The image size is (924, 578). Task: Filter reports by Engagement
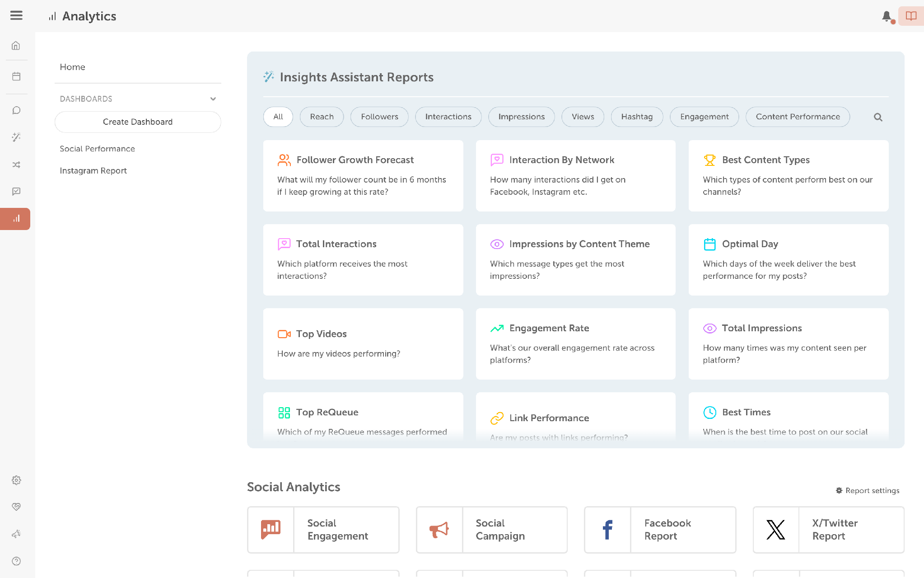click(x=705, y=117)
